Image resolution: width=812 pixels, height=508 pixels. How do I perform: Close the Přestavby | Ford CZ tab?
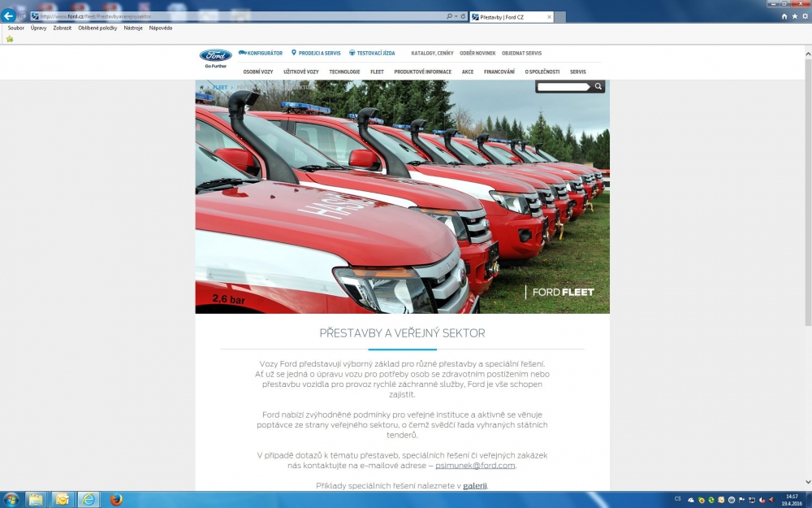(x=549, y=17)
